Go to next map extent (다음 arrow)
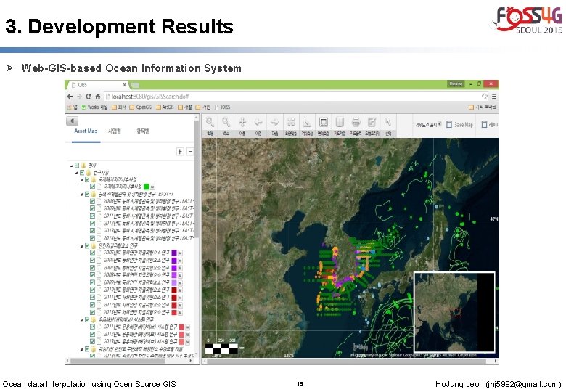Image resolution: width=566 pixels, height=392 pixels. click(275, 126)
